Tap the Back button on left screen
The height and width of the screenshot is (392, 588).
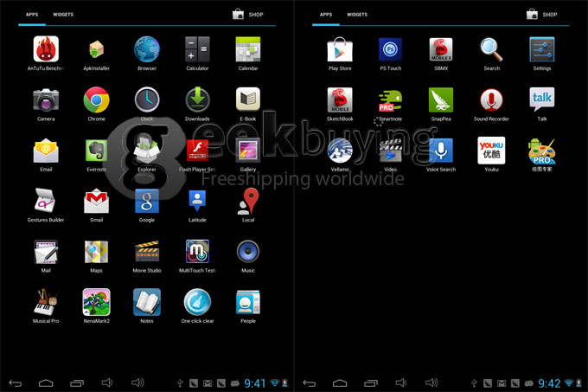point(16,383)
